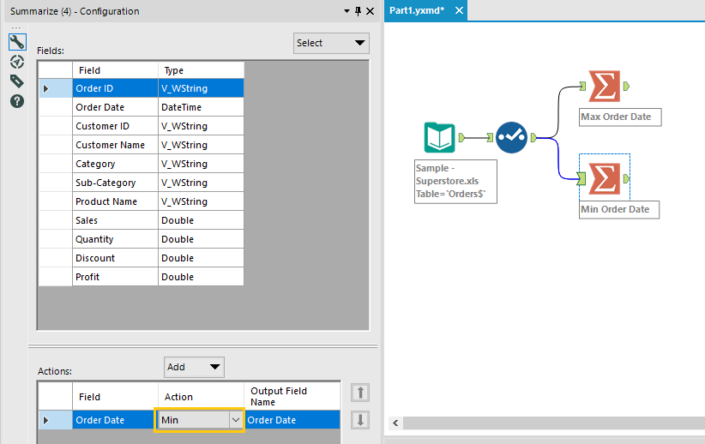Click the Input Data tool output anchor
Image resolution: width=705 pixels, height=444 pixels.
click(462, 138)
